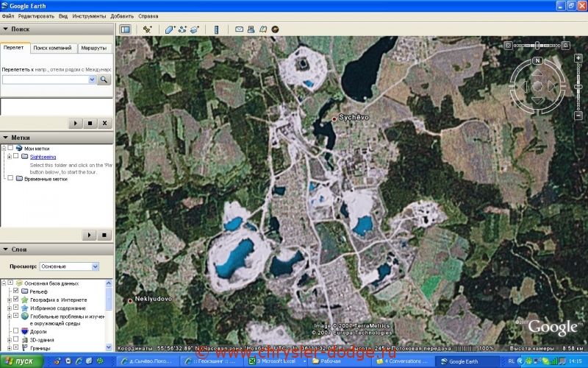The height and width of the screenshot is (368, 588).
Task: Collapse the Слои panel triangle
Action: pyautogui.click(x=5, y=249)
